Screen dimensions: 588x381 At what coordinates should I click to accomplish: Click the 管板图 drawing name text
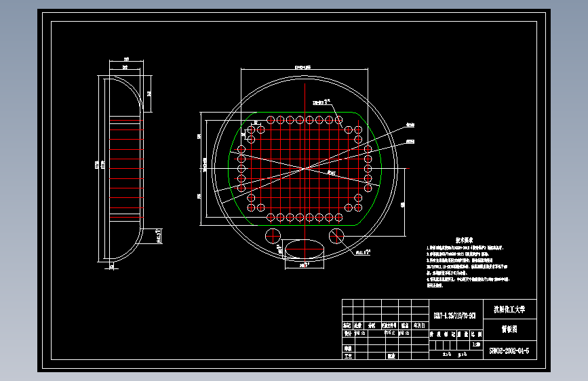[x=509, y=329]
